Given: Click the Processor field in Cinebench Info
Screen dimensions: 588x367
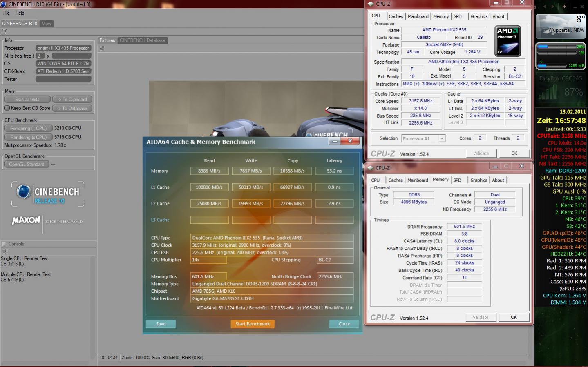Looking at the screenshot, I should pyautogui.click(x=63, y=48).
